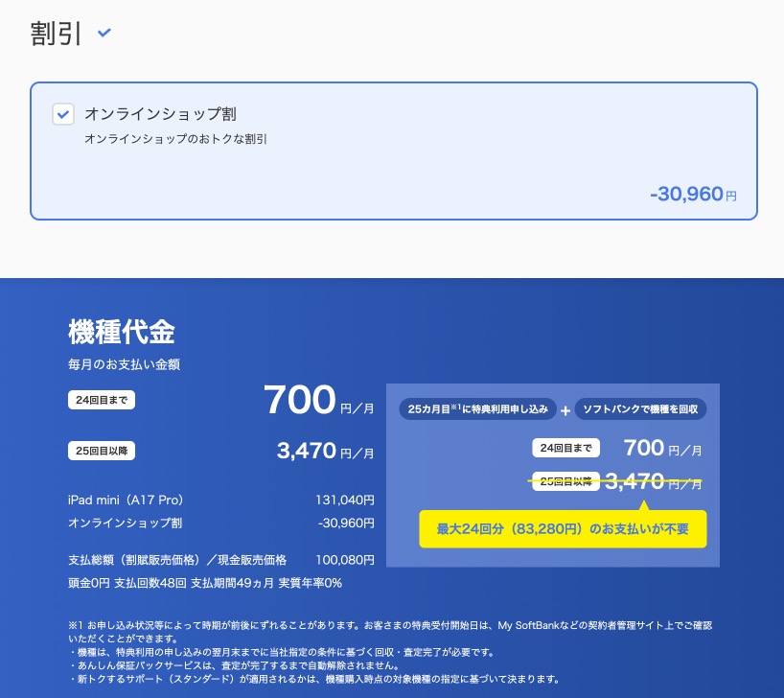Screen dimensions: 784x698
Task: Click the 24回目まで badge in the right panel
Action: 566,448
